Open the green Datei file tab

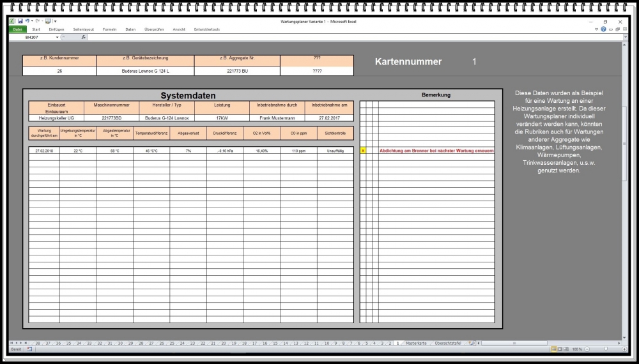(x=17, y=29)
